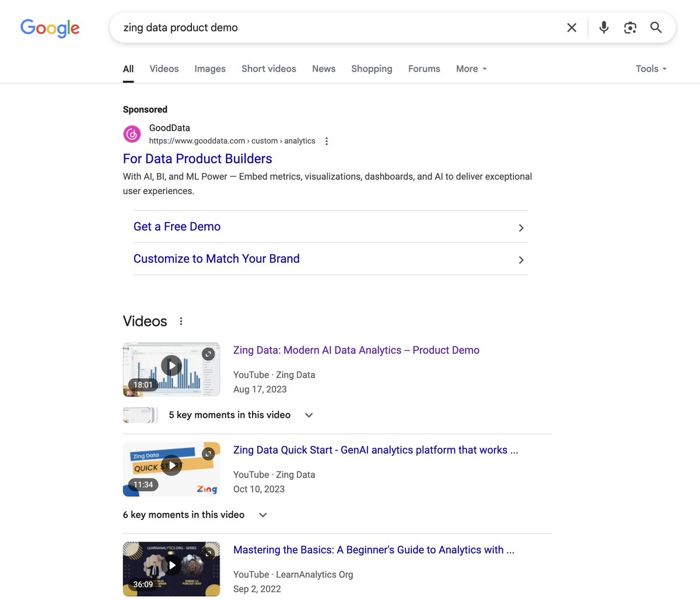The height and width of the screenshot is (601, 700).
Task: Click the Sponsored label
Action: tap(145, 110)
